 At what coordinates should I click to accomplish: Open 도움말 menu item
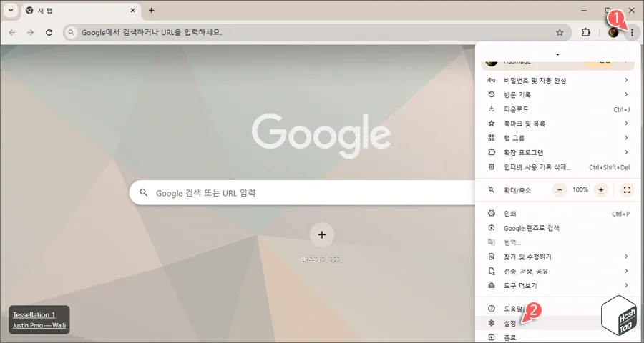tap(557, 309)
